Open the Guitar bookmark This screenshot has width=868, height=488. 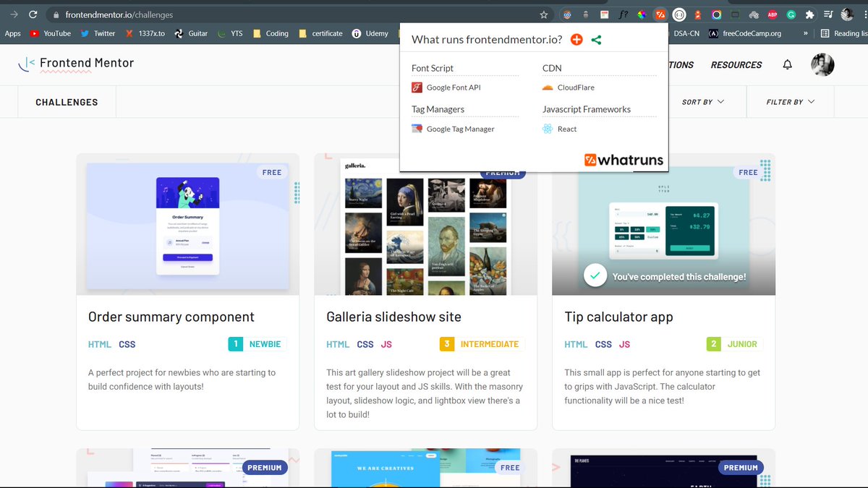191,33
